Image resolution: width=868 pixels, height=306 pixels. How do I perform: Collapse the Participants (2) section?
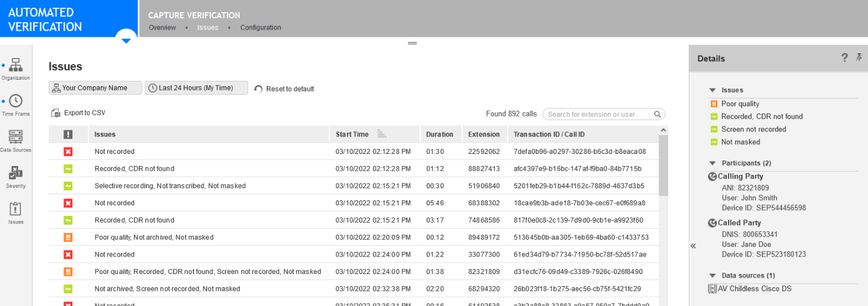pyautogui.click(x=713, y=163)
